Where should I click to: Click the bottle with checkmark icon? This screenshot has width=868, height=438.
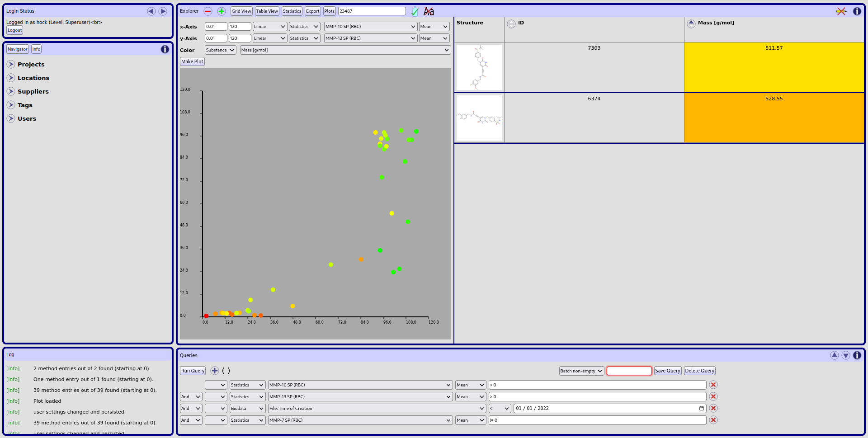pos(415,11)
